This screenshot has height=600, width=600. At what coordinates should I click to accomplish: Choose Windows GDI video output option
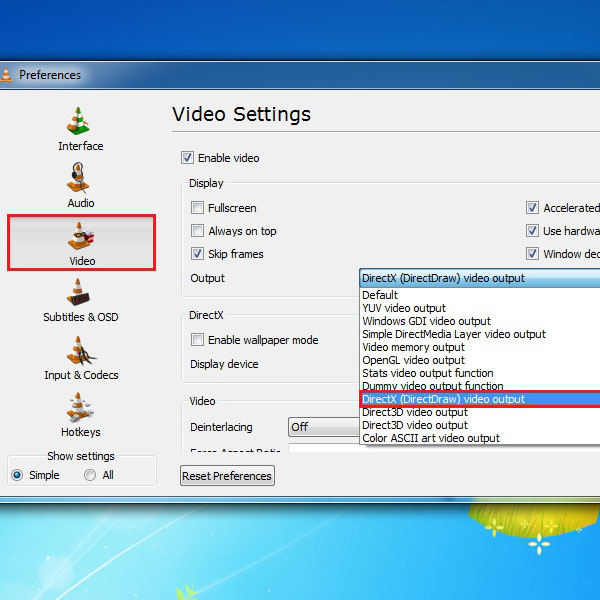[x=480, y=321]
